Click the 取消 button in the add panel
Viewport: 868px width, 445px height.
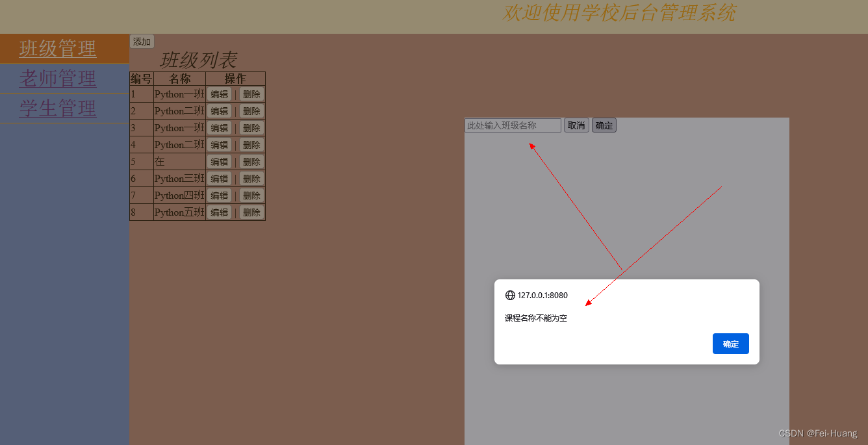coord(576,125)
